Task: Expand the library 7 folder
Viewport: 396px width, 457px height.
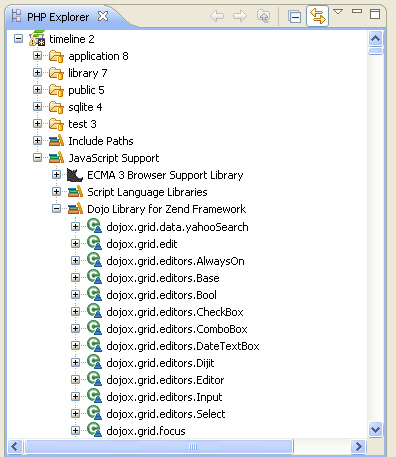Action: click(x=37, y=73)
